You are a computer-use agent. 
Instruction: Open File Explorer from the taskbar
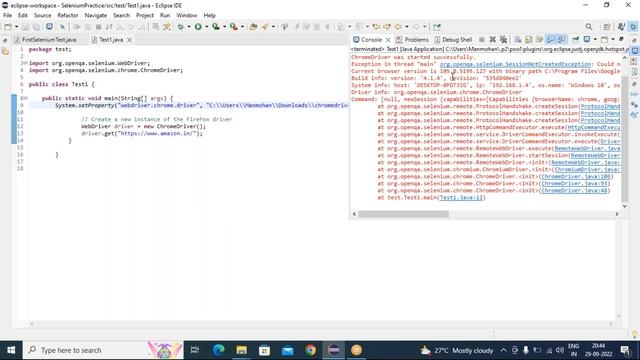241,350
